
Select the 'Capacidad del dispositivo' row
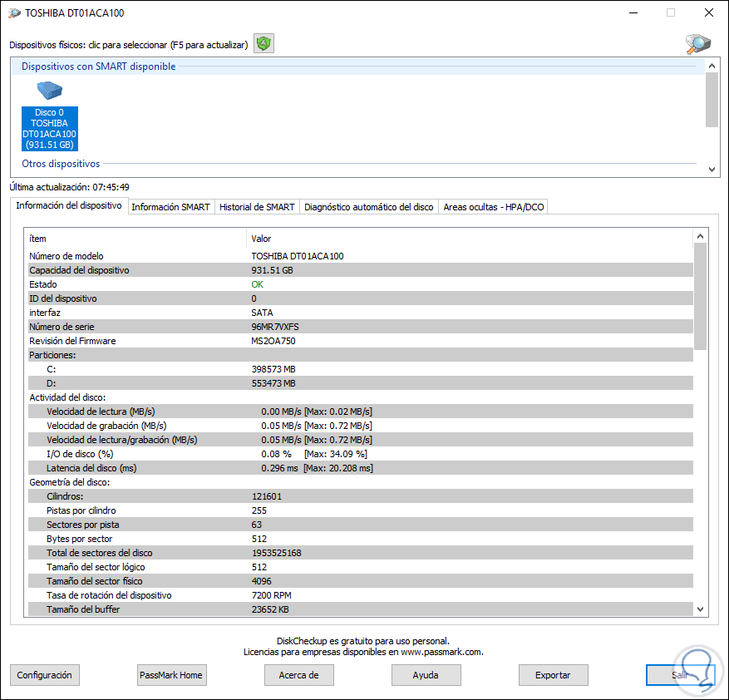pos(360,270)
